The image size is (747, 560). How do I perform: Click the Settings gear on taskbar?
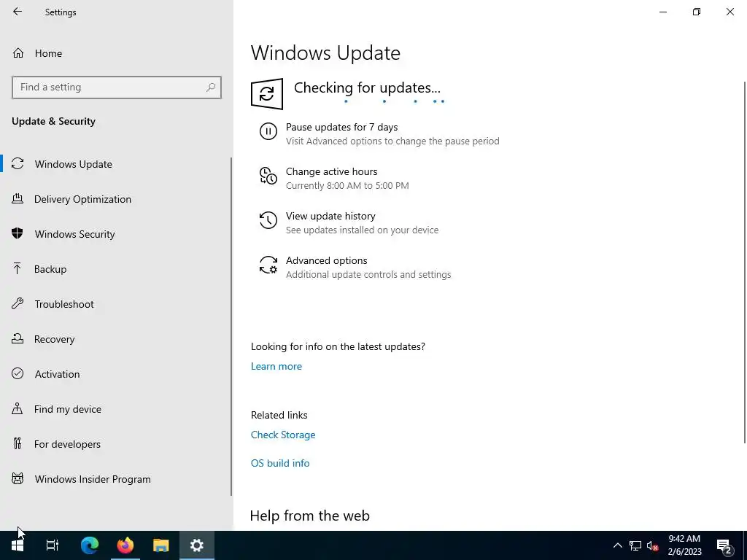click(197, 545)
